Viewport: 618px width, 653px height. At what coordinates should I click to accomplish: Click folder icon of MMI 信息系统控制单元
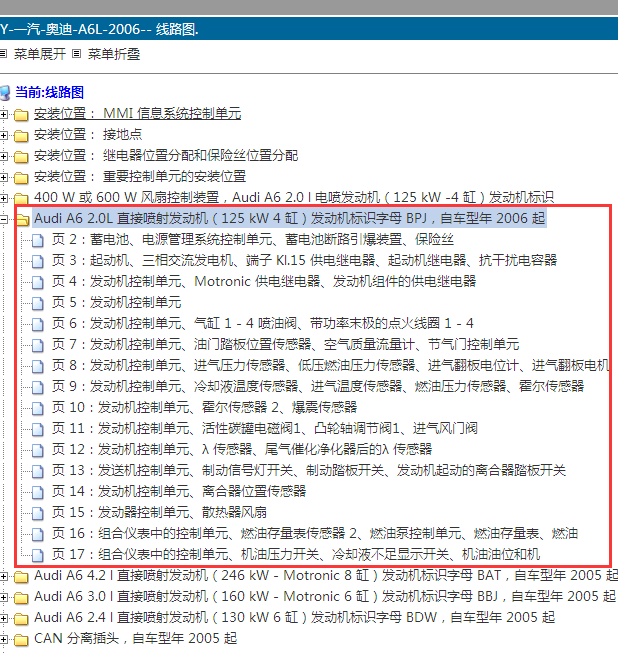[21, 115]
